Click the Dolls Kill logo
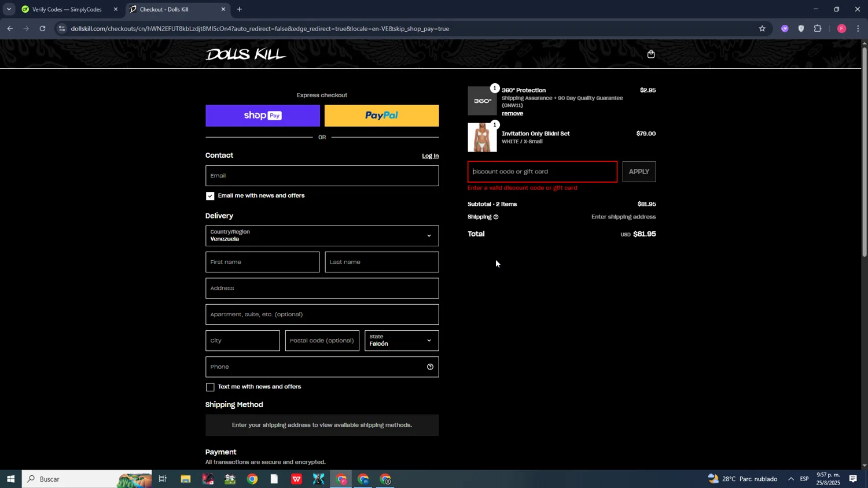Viewport: 868px width, 488px height. click(246, 54)
